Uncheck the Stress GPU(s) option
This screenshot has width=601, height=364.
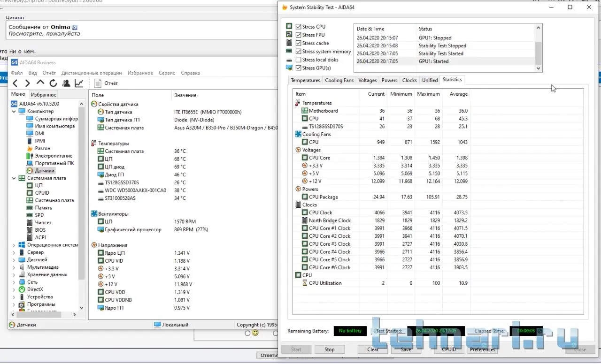pyautogui.click(x=299, y=68)
